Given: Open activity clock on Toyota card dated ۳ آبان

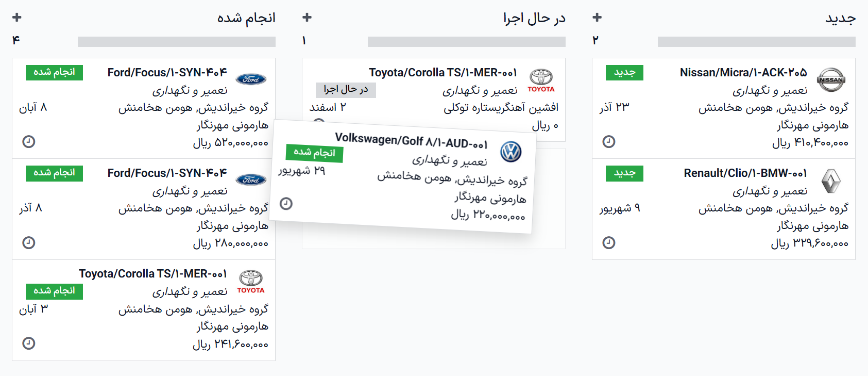Looking at the screenshot, I should click(x=29, y=343).
